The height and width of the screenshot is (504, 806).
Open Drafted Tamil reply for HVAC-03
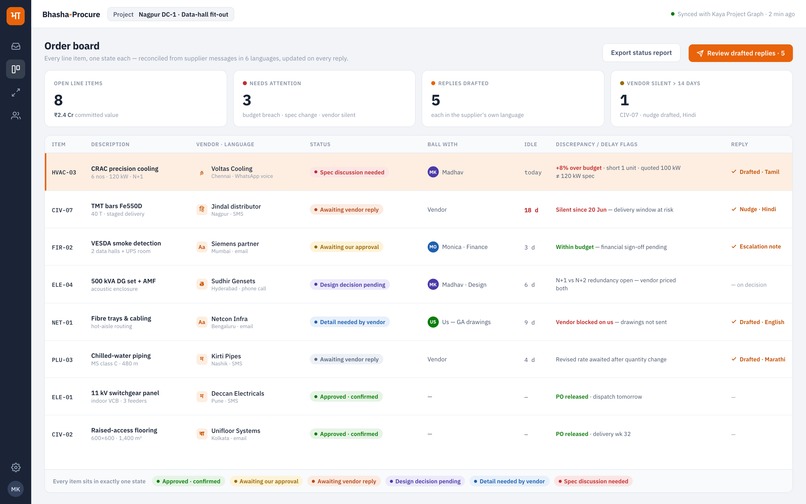(x=755, y=172)
